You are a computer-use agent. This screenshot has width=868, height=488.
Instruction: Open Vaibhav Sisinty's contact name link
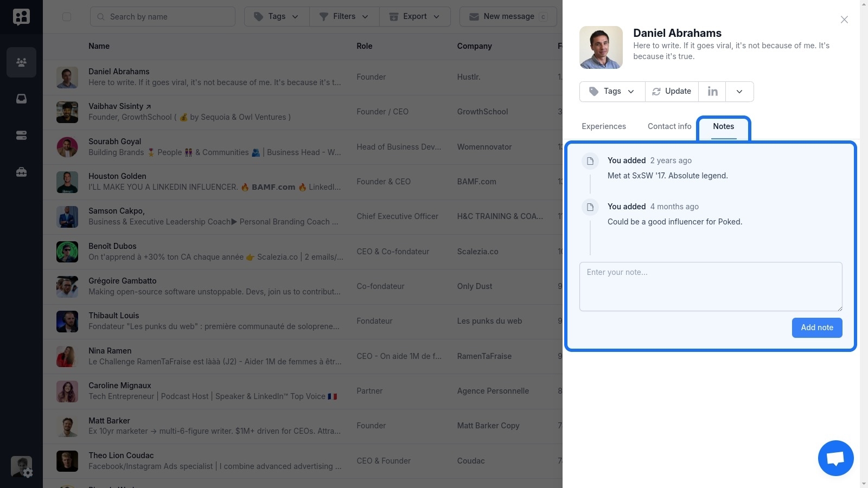[120, 106]
